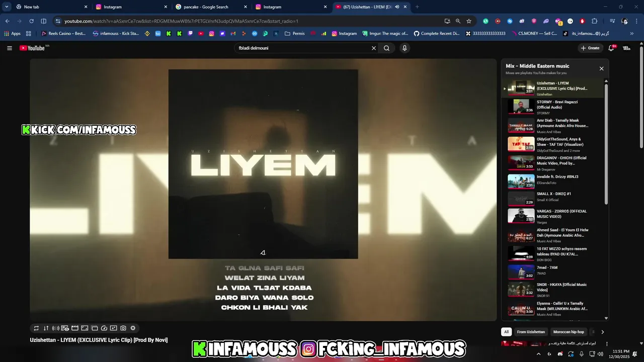
Task: Play 7mad - 7AM from the mix
Action: point(553,271)
